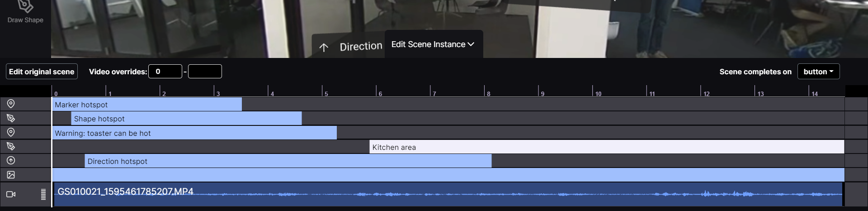Select the Kitchen area timeline clip
Image resolution: width=868 pixels, height=211 pixels.
(607, 146)
